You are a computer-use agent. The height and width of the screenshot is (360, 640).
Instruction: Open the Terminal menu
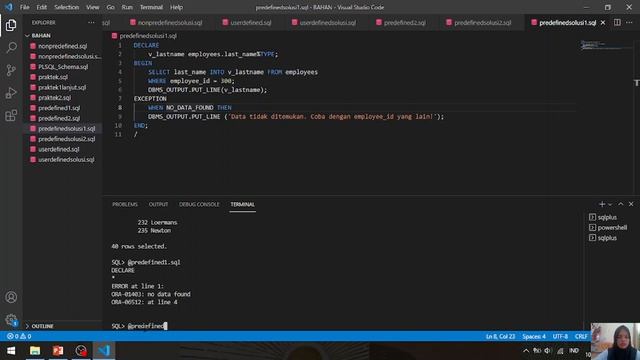point(151,7)
